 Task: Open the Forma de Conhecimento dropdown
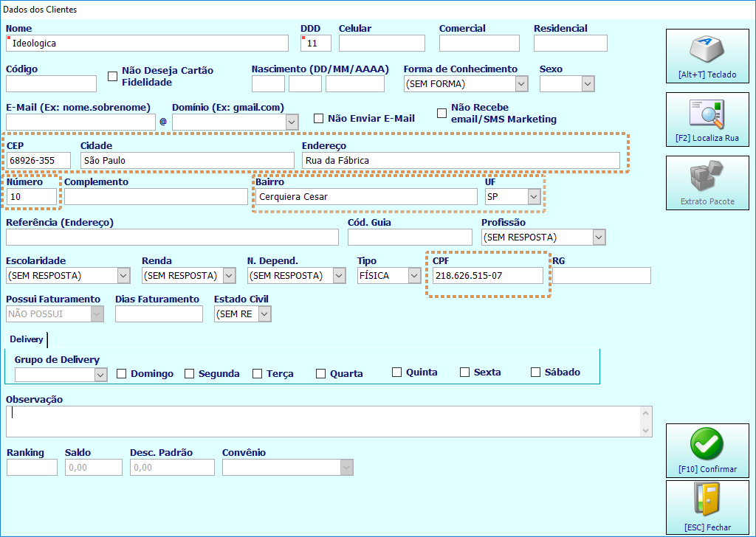(521, 84)
